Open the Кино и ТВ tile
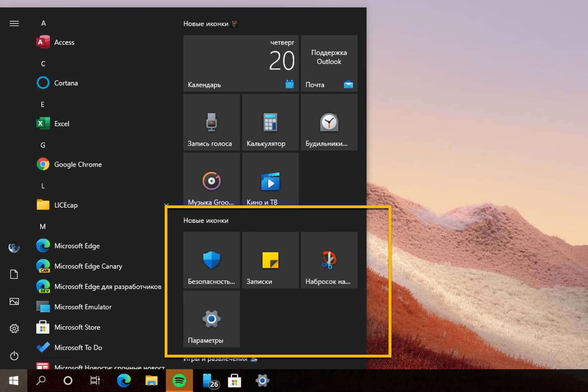This screenshot has height=392, width=588. (x=270, y=181)
